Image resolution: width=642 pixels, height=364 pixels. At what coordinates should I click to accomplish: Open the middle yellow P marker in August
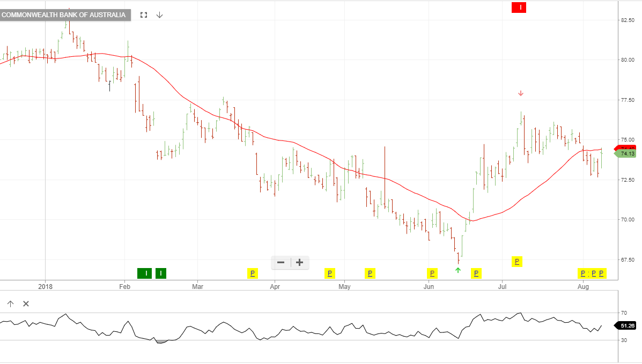[x=593, y=273]
